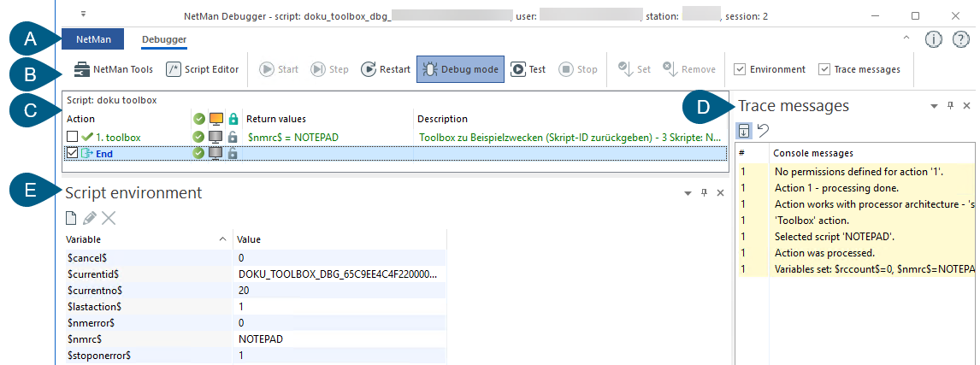The width and height of the screenshot is (980, 365).
Task: Collapse the ribbon with the chevron
Action: click(x=906, y=38)
